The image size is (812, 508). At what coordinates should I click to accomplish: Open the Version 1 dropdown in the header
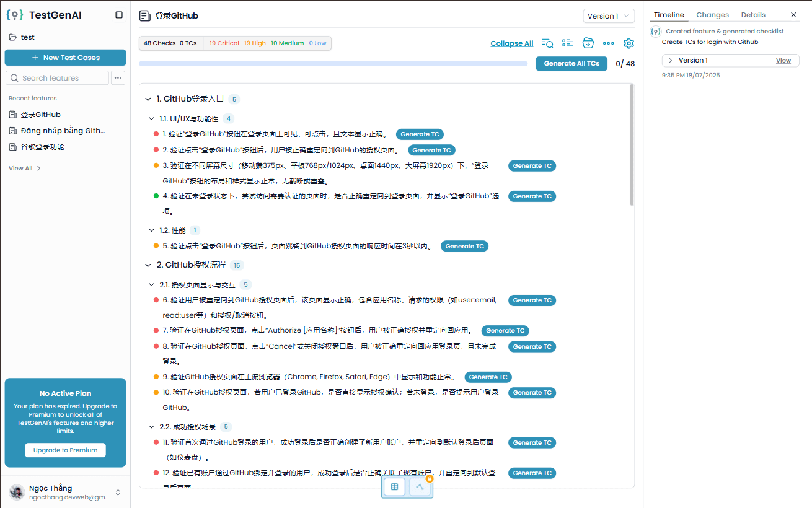[x=609, y=16]
